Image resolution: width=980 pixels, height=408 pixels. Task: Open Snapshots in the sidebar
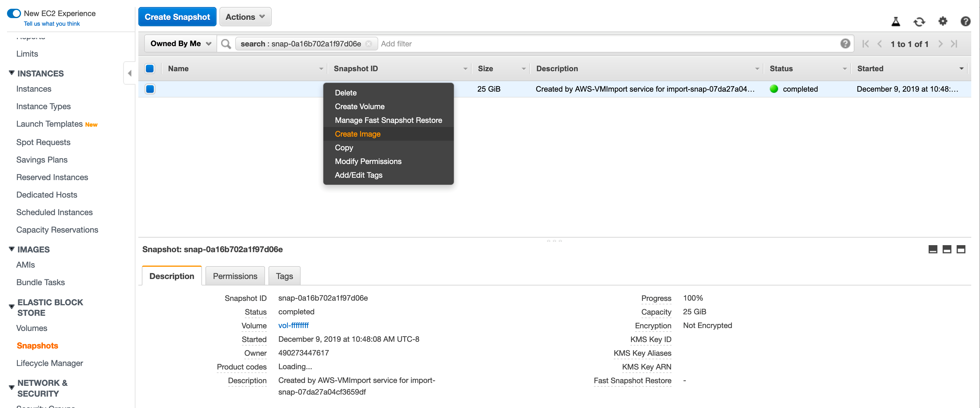point(37,346)
